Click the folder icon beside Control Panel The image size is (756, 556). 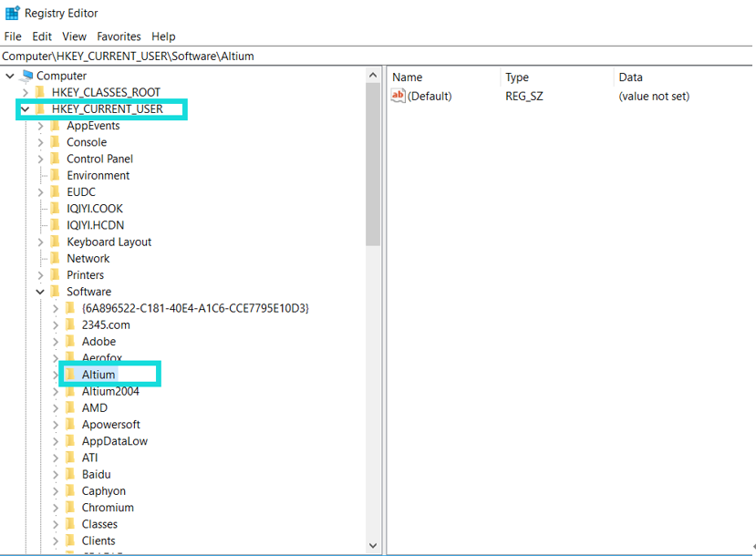(55, 159)
